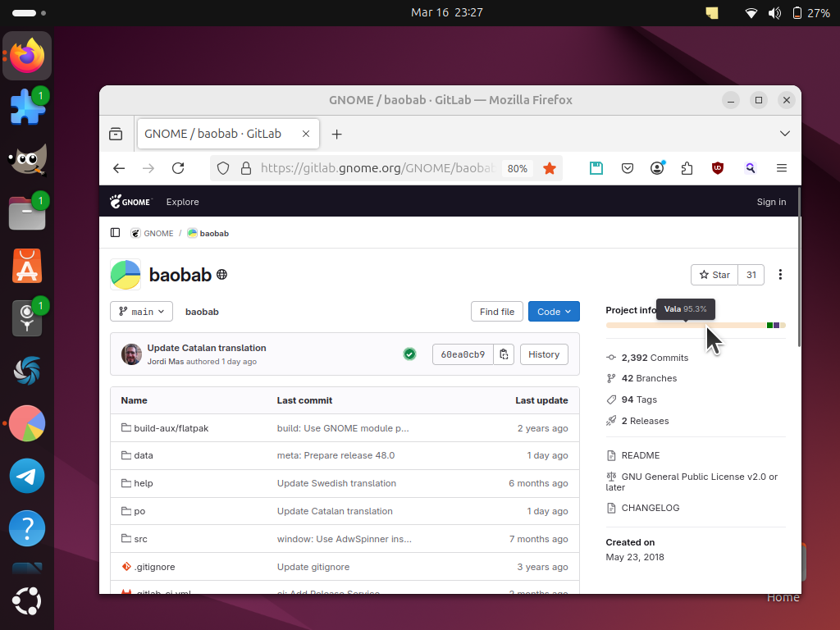Open a new browser tab
The image size is (840, 630).
[336, 134]
